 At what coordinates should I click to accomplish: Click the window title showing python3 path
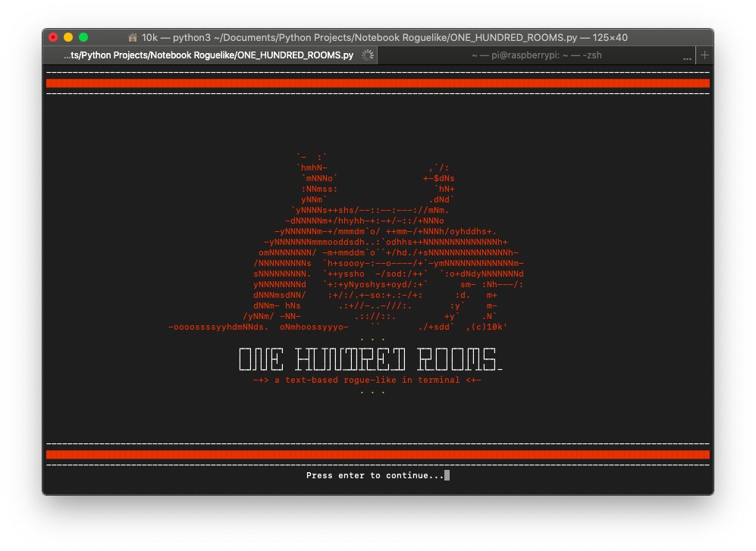click(384, 38)
